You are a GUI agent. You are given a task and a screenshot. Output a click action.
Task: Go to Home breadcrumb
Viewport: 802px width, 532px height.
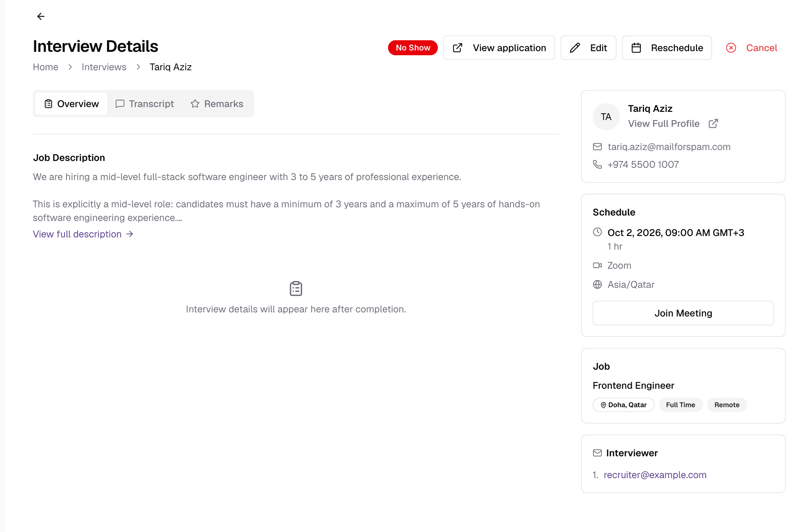(x=45, y=67)
